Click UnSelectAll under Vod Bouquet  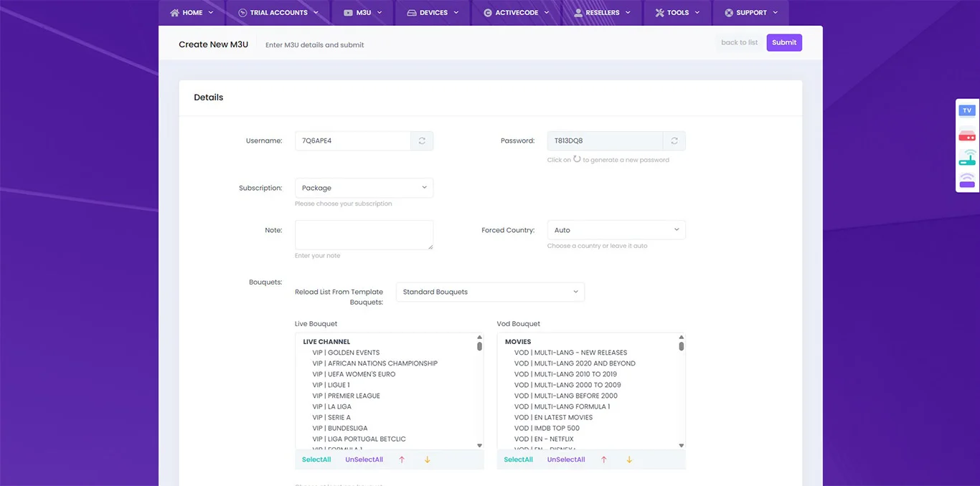pos(566,459)
